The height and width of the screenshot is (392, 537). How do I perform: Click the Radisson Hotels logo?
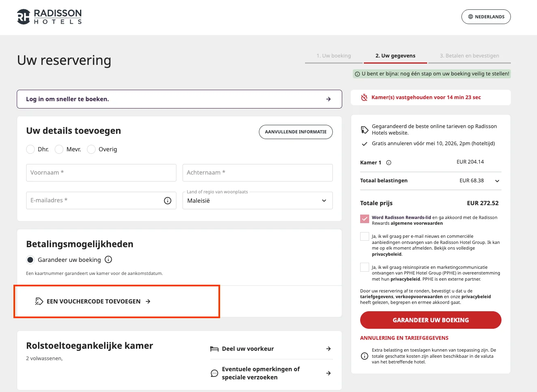(x=49, y=17)
